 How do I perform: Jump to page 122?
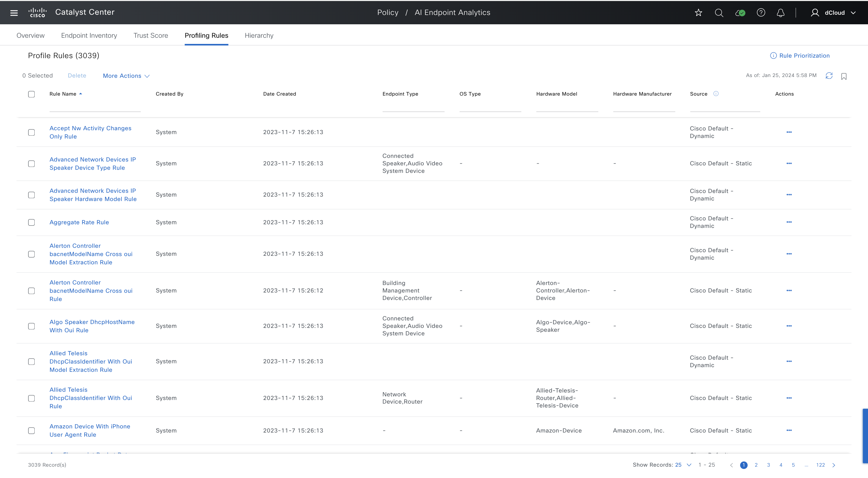[x=820, y=465]
